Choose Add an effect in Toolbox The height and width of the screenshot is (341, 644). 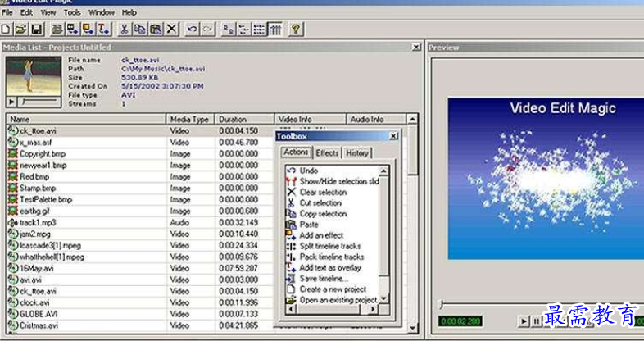point(315,235)
